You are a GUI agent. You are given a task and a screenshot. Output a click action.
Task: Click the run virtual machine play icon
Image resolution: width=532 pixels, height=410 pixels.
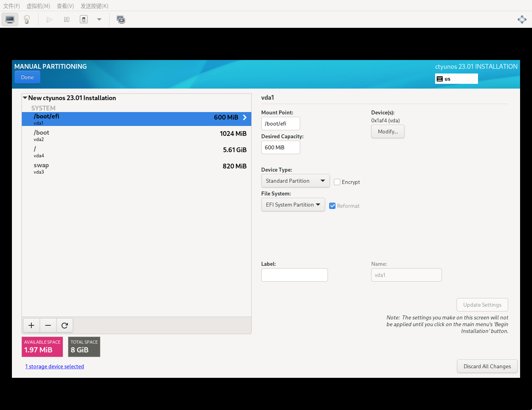[49, 19]
